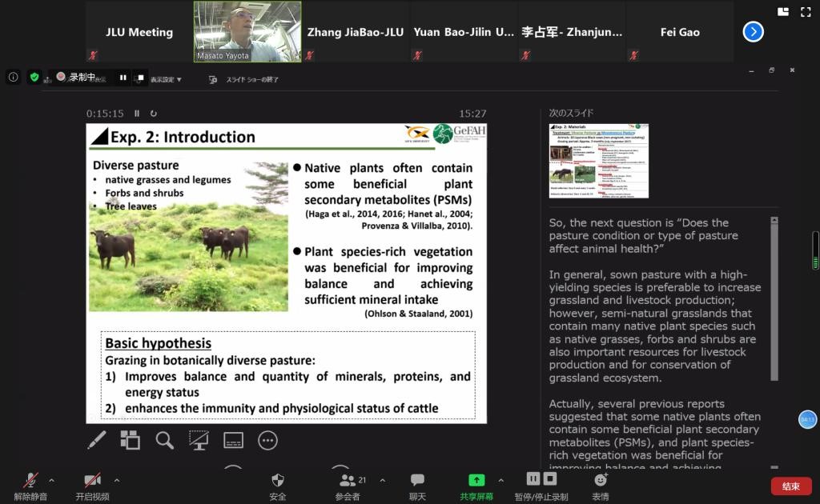Expand video options arrow beside camera

117,481
